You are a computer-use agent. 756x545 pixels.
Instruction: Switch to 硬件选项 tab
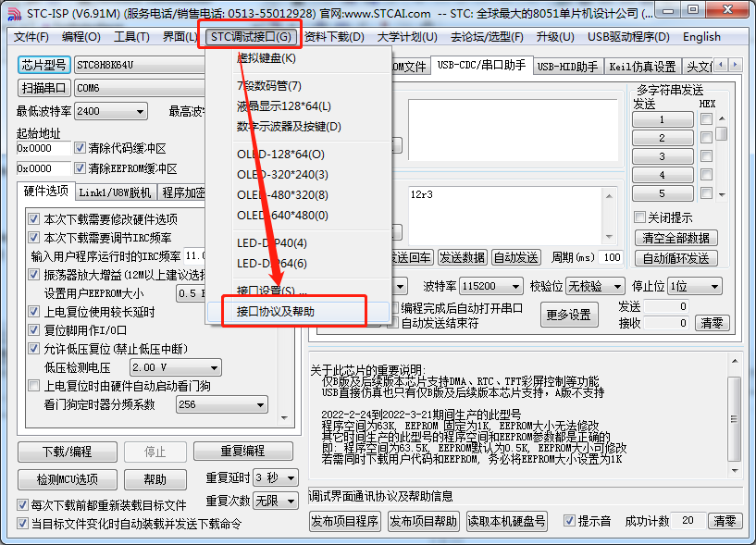point(45,191)
